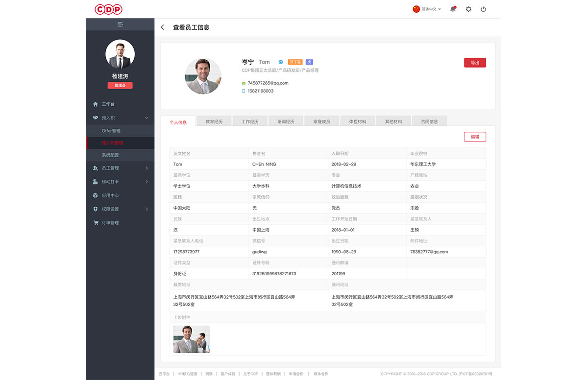Click footer link 洞察
The width and height of the screenshot is (588, 380).
point(209,374)
